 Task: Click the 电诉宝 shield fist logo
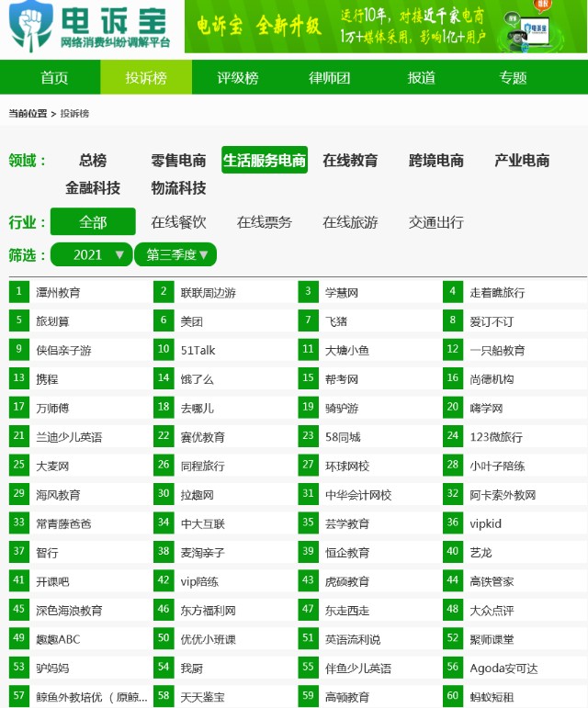pos(30,27)
